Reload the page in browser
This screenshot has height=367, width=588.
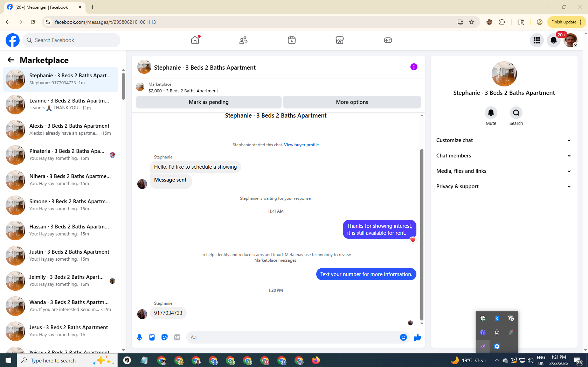tap(33, 22)
